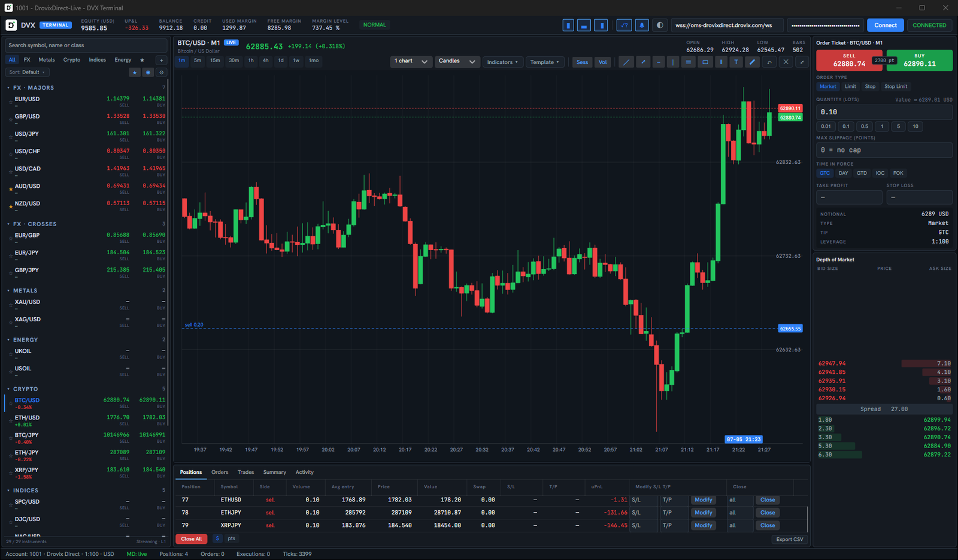Click the blue star filter button
958x560 pixels.
pyautogui.click(x=135, y=72)
